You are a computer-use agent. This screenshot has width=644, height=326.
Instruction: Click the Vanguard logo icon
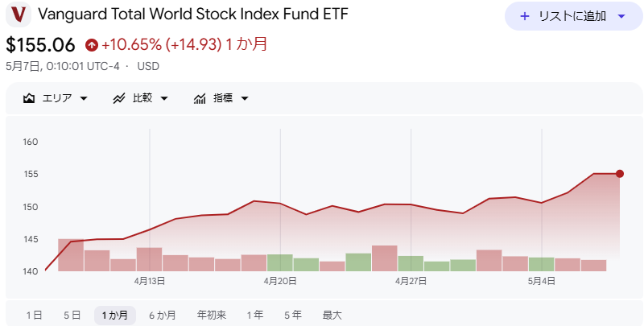18,14
